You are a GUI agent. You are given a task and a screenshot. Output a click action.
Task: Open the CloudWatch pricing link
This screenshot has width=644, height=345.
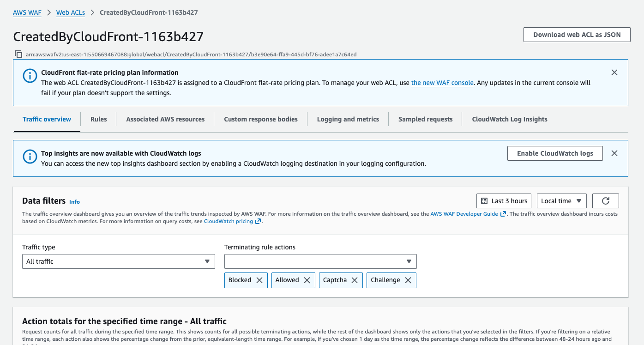click(233, 221)
